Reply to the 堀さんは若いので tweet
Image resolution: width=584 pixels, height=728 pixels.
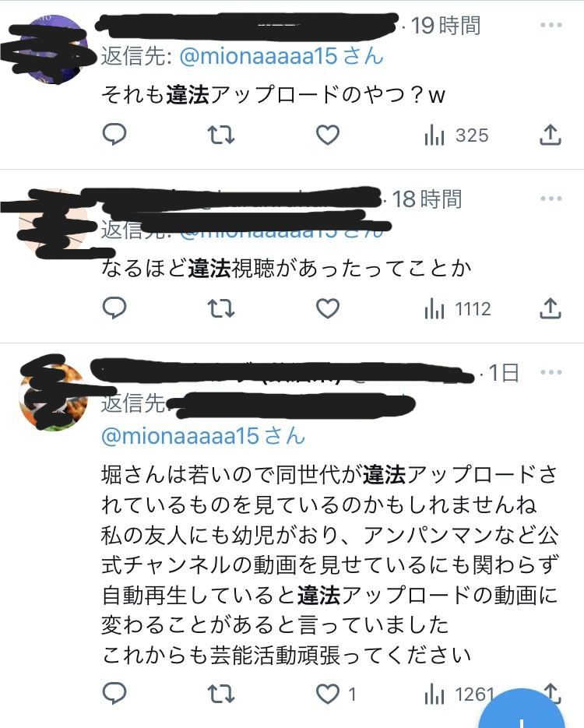[114, 694]
